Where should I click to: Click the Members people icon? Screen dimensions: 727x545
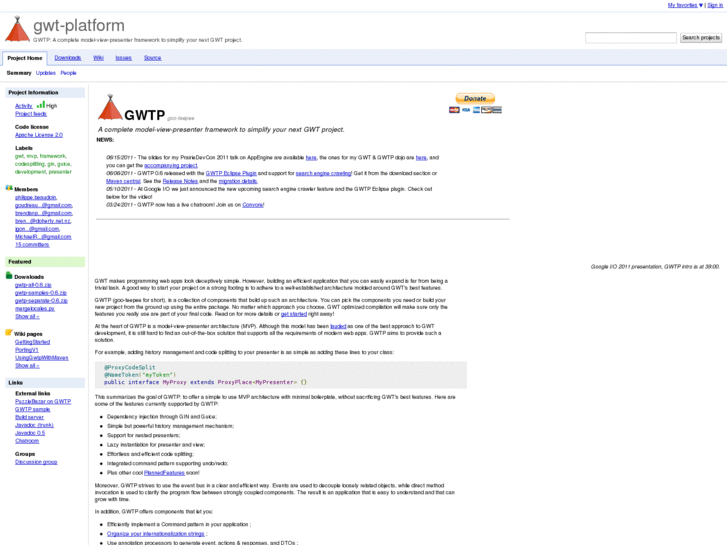(x=9, y=188)
